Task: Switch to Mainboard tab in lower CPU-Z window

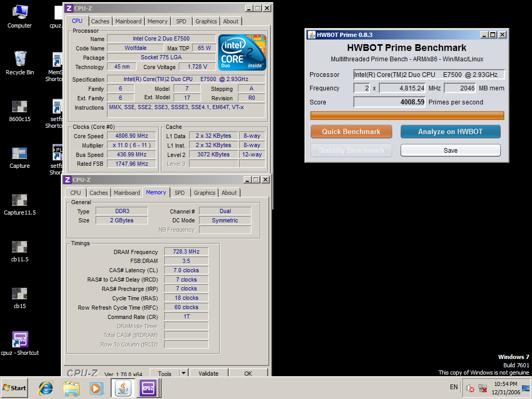Action: 127,193
